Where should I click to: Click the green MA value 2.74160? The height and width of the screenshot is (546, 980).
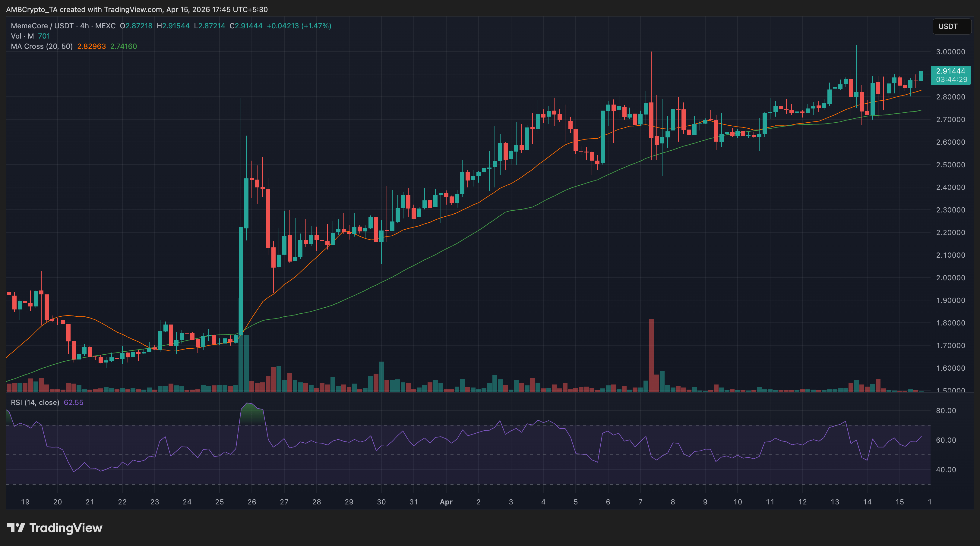point(123,46)
